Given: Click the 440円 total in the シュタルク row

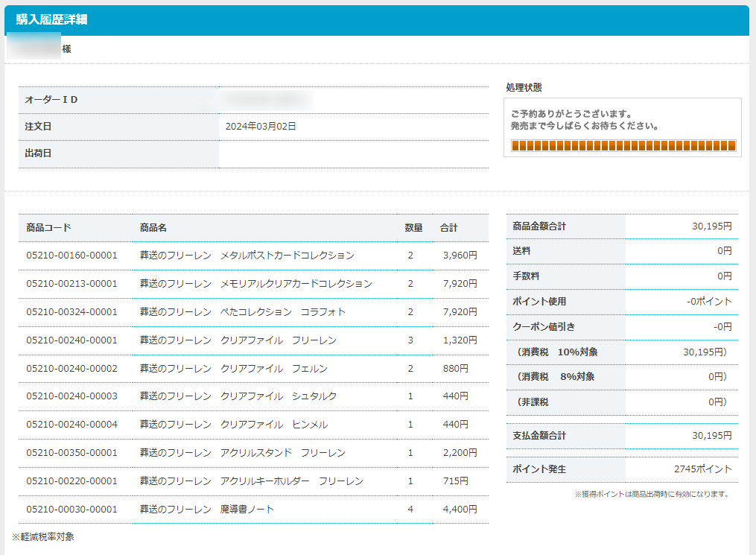Looking at the screenshot, I should tap(456, 396).
